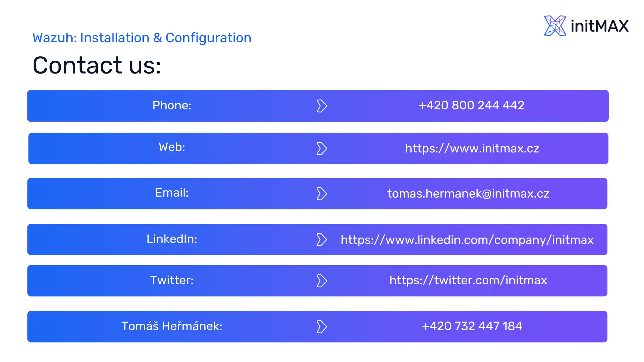Click mobile number +420 732 447 184

click(472, 326)
